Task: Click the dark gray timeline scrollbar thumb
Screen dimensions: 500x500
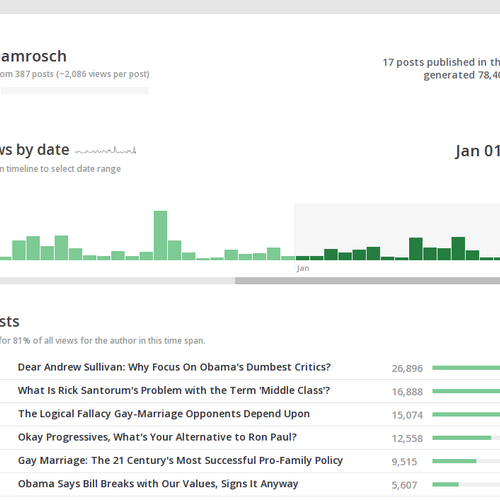Action: 367,281
